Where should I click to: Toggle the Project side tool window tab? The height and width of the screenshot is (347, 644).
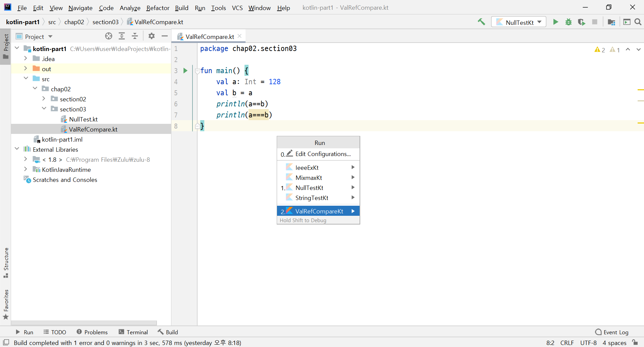pos(6,47)
